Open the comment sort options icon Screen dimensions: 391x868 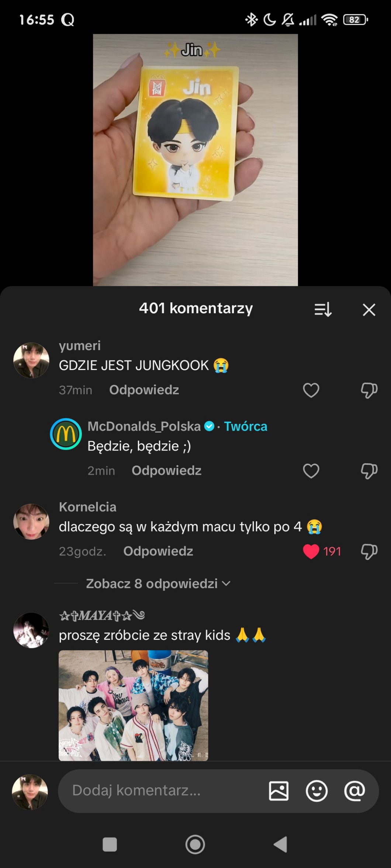click(323, 310)
